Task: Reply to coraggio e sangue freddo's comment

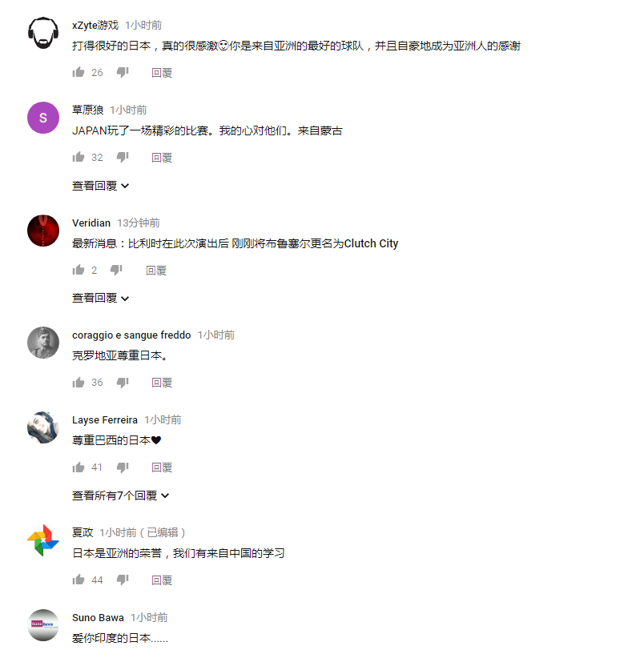Action: 162,383
